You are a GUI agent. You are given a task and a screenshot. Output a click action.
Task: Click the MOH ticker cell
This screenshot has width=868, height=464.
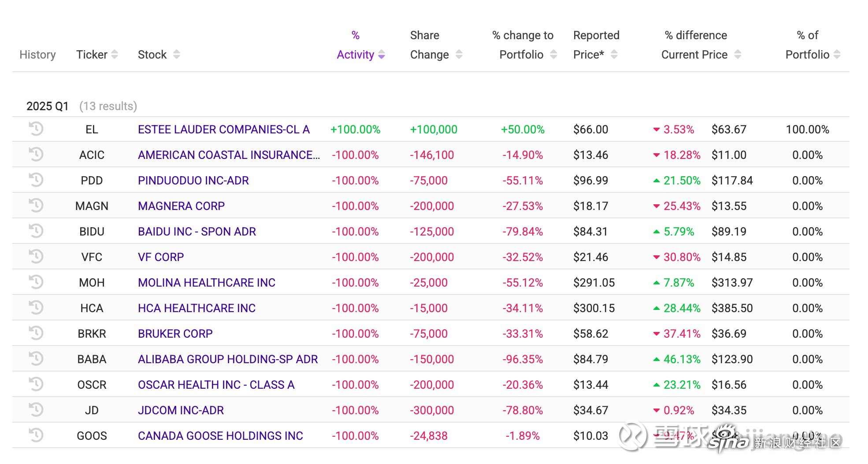pos(92,283)
